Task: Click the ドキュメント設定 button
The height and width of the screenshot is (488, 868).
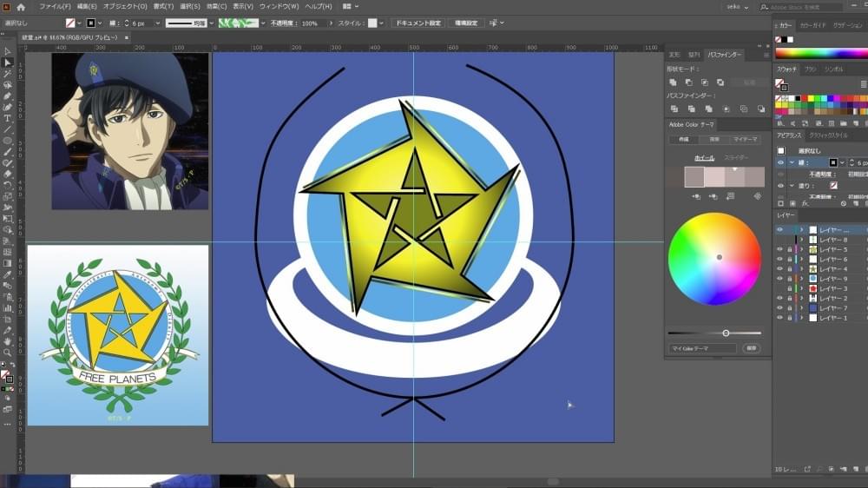Action: [x=418, y=23]
